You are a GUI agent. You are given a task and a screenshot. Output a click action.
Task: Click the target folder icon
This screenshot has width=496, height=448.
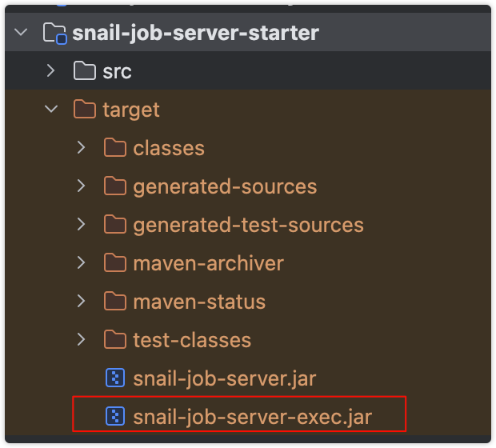pyautogui.click(x=84, y=110)
